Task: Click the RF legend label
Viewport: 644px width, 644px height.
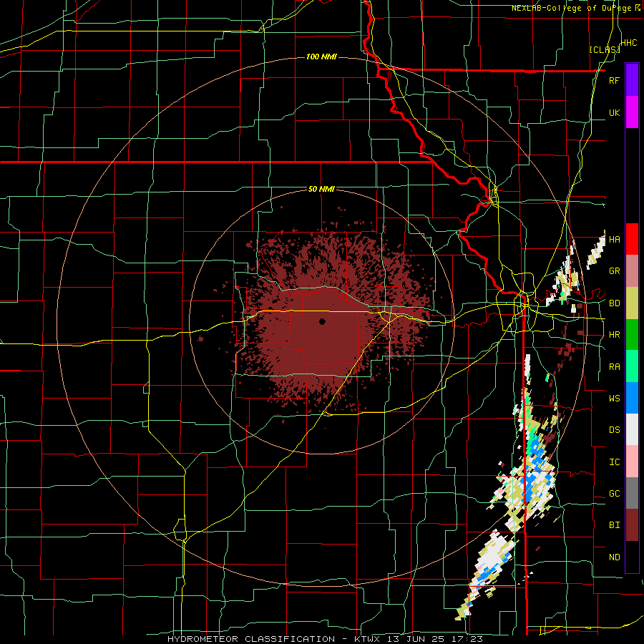Action: click(614, 80)
